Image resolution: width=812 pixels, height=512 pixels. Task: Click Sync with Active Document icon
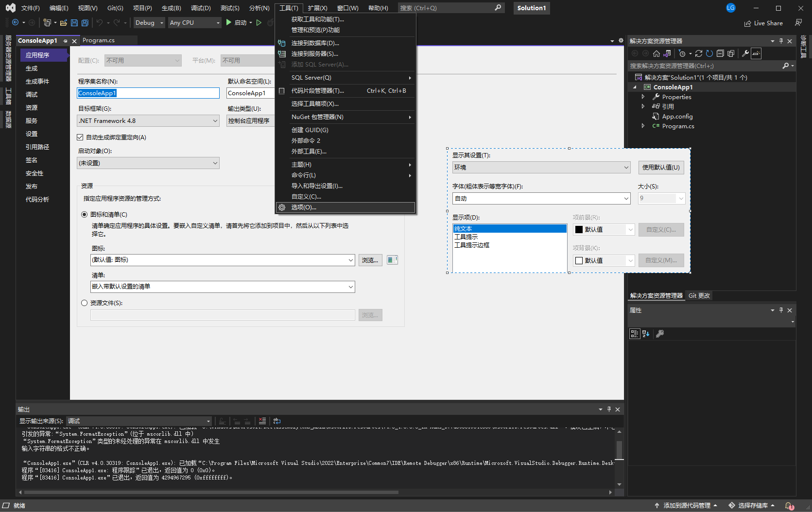point(699,53)
